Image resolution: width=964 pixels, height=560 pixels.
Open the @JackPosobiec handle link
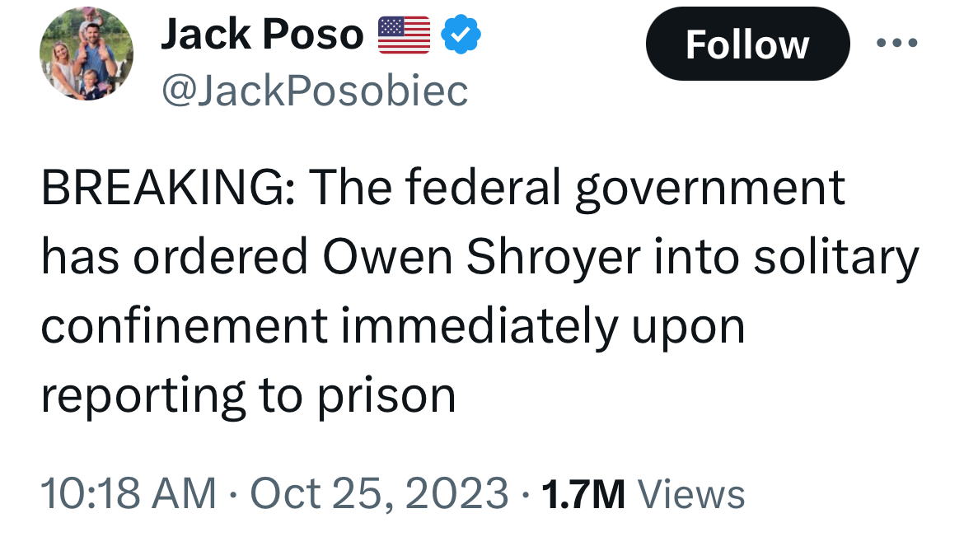(315, 91)
